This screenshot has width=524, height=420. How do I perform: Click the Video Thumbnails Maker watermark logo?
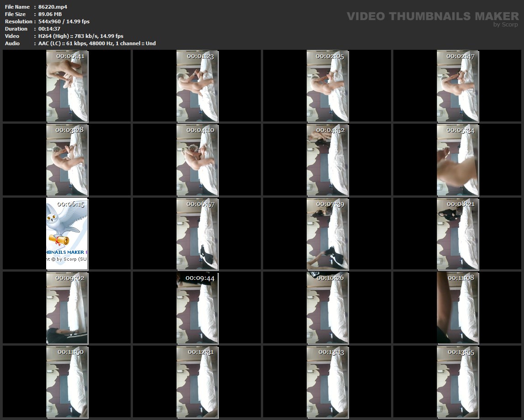432,16
